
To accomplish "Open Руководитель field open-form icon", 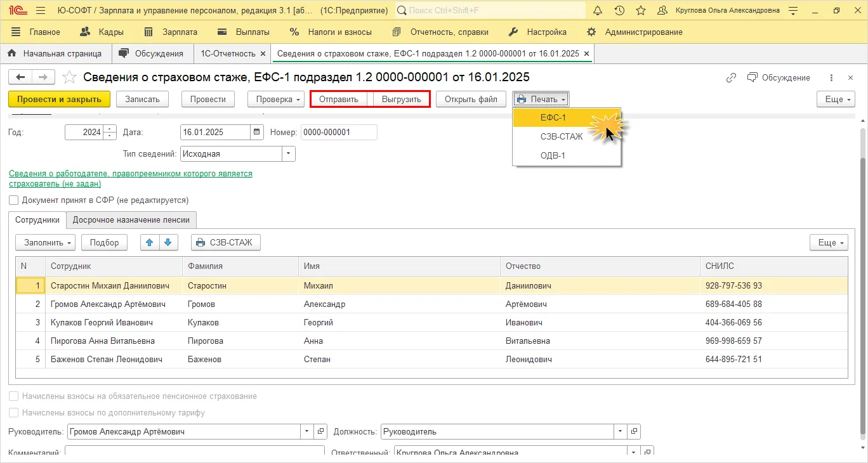I will (320, 431).
